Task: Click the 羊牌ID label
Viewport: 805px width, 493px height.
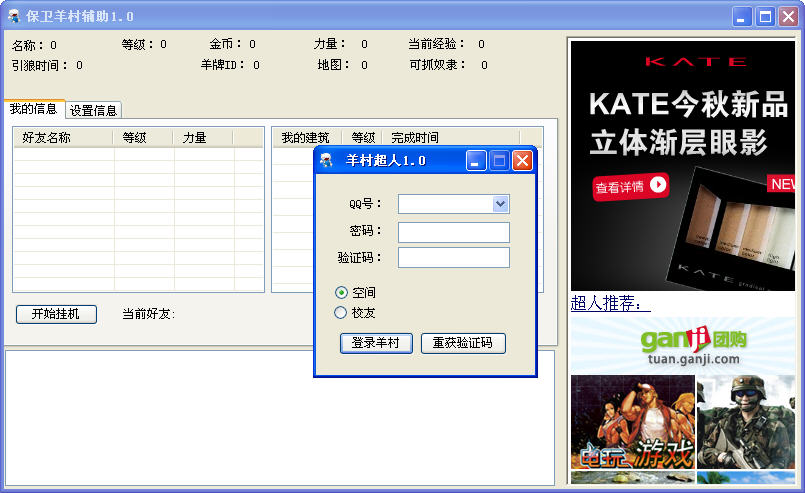Action: pyautogui.click(x=222, y=65)
